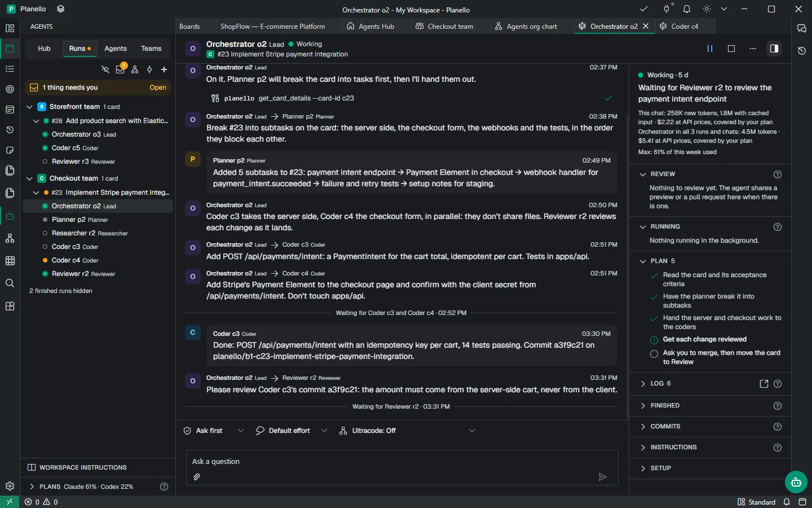Image resolution: width=812 pixels, height=508 pixels.
Task: Expand the COMMITS section
Action: 643,427
